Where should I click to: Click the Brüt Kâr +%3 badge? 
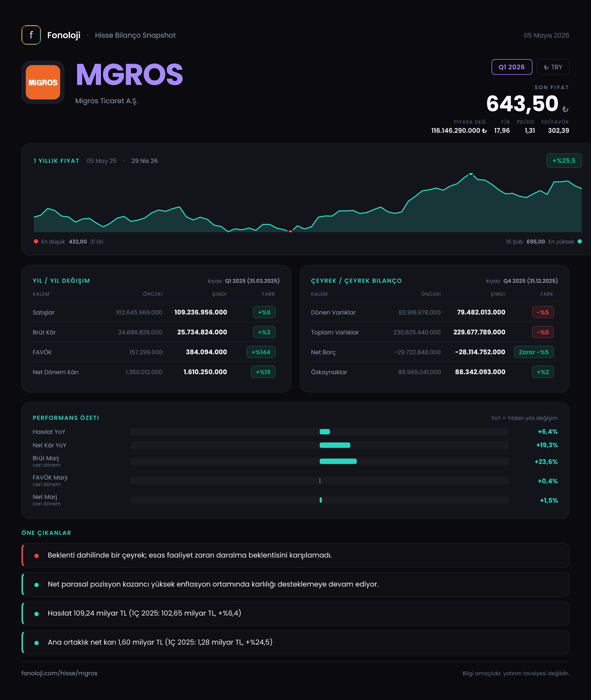point(264,332)
